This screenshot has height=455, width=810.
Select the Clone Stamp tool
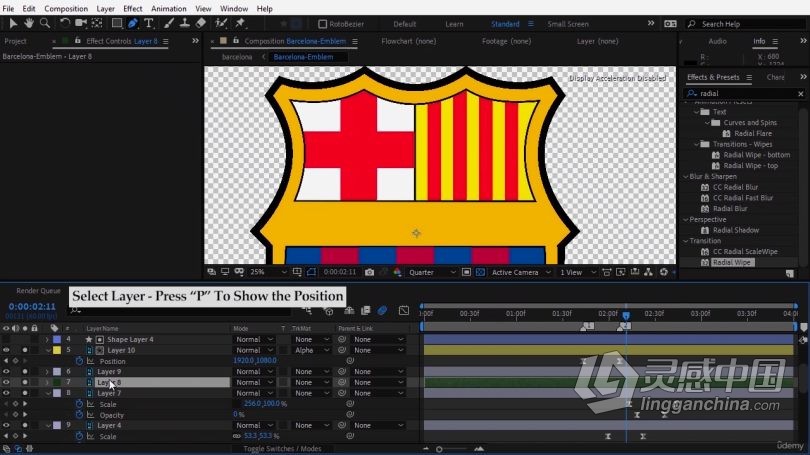[184, 23]
